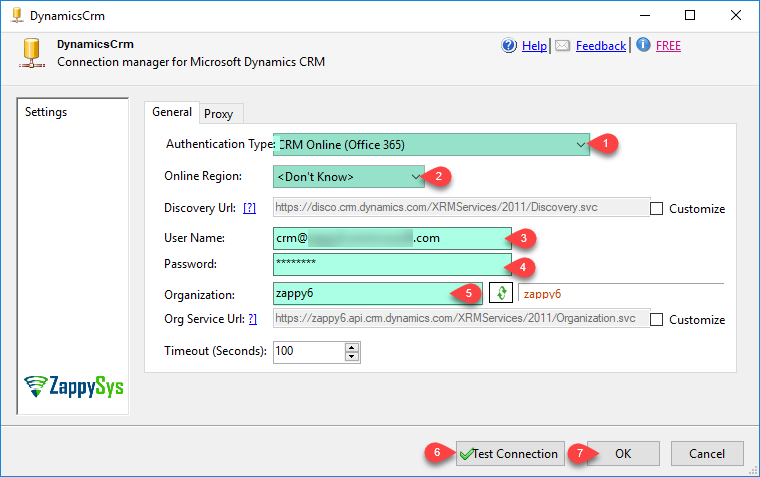Click the 'Authentication Type:' label
Image resolution: width=760 pixels, height=477 pixels.
(x=221, y=144)
